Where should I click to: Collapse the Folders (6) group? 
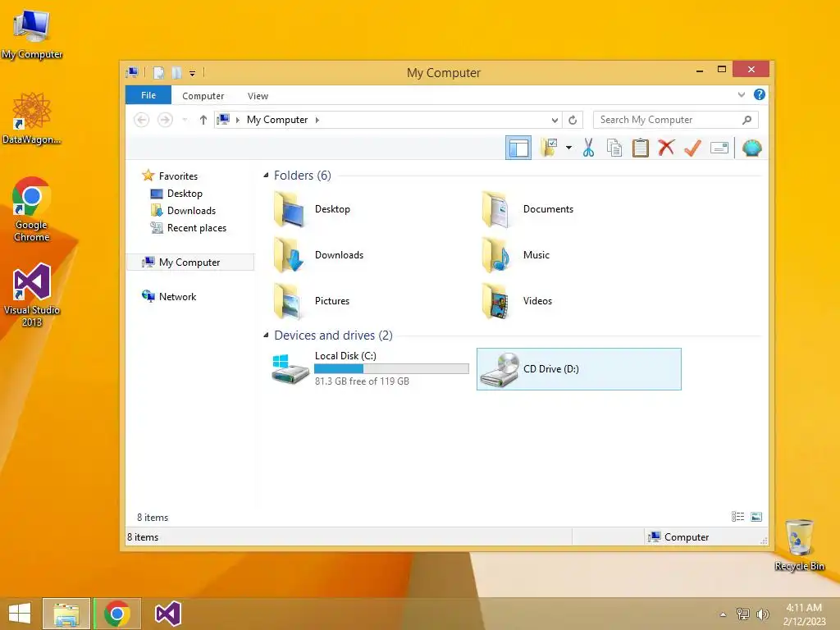pos(266,176)
